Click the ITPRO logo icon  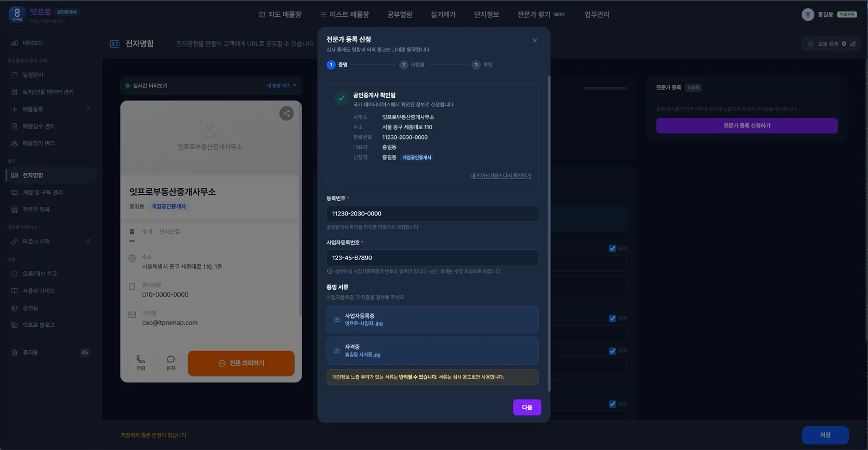click(x=17, y=15)
